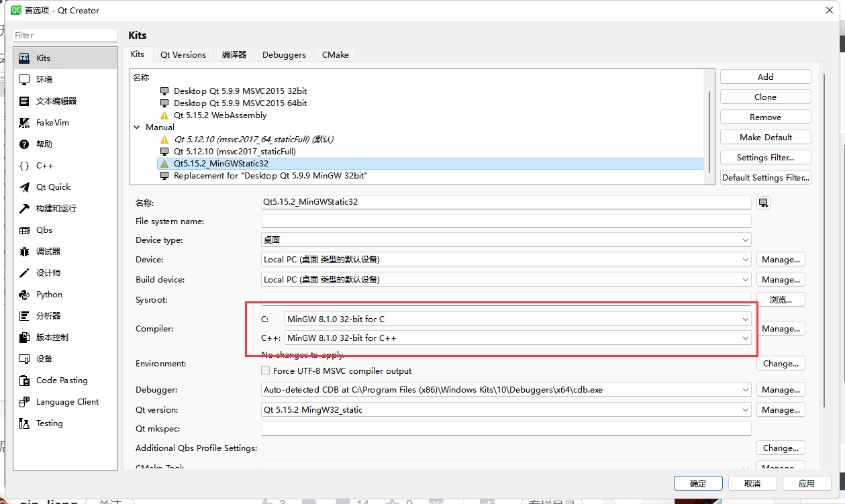The image size is (845, 504).
Task: Click Manage... next to Device
Action: 781,260
